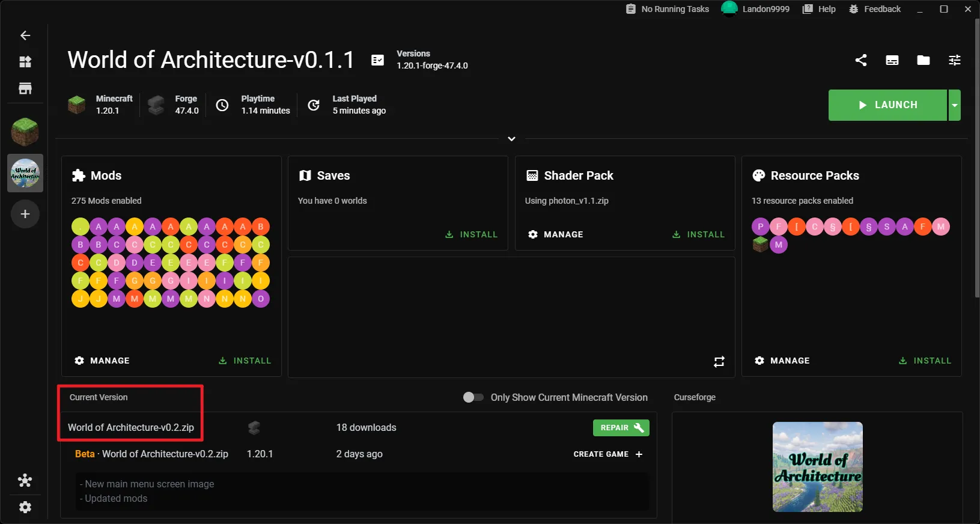Click the version list icon beside the title

tap(377, 60)
